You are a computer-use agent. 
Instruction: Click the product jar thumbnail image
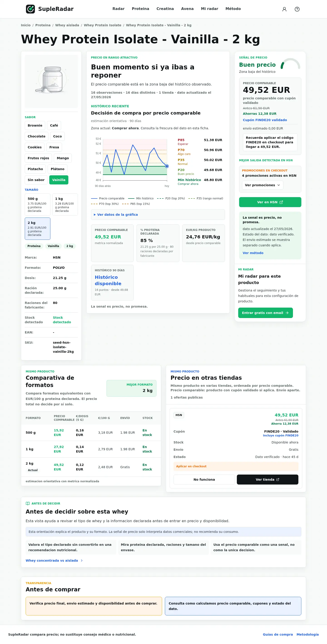(x=51, y=81)
